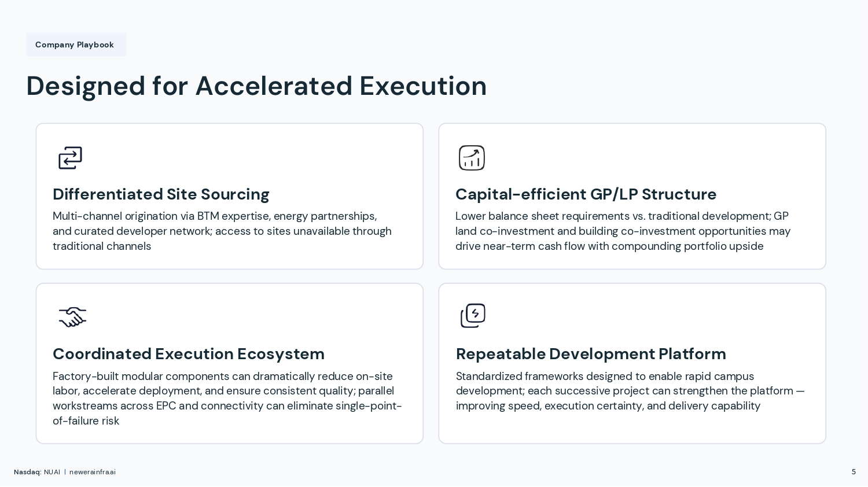
Task: Click blank area of the GP/LP Structure card
Action: [x=665, y=156]
